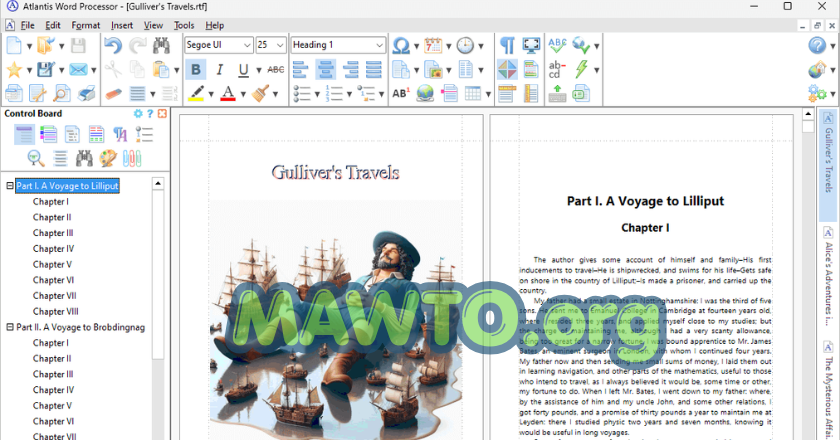This screenshot has width=840, height=440.
Task: Open the Format menu
Action: point(86,25)
